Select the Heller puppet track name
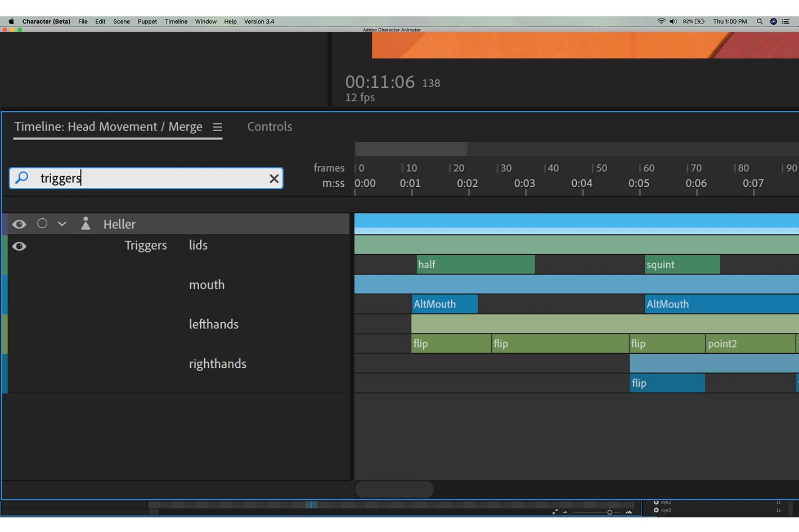 [119, 224]
